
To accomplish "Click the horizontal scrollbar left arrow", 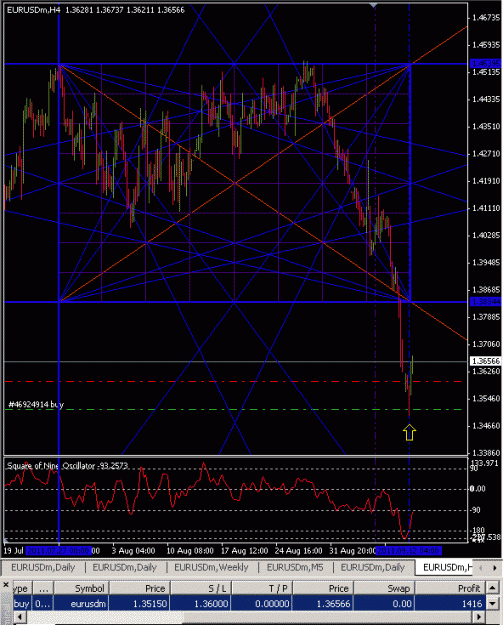I will pyautogui.click(x=19, y=617).
